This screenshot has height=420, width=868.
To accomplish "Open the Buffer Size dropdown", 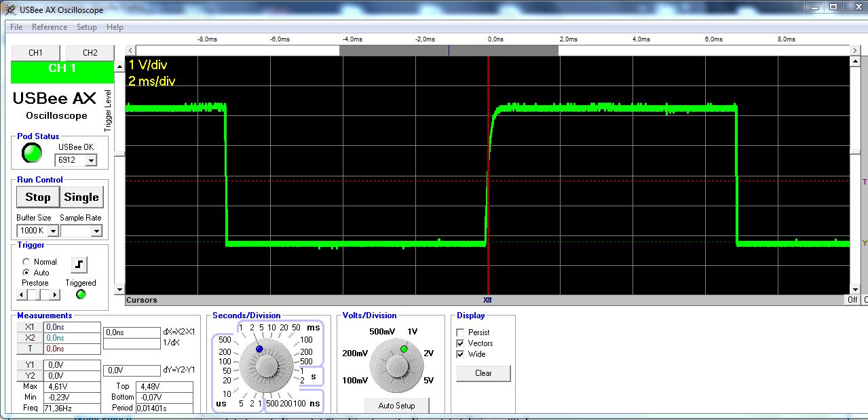I will point(53,231).
